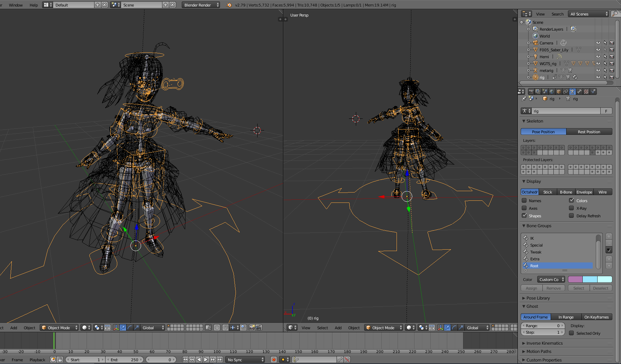621x364 pixels.
Task: Click the Deselect bone group button
Action: [601, 288]
